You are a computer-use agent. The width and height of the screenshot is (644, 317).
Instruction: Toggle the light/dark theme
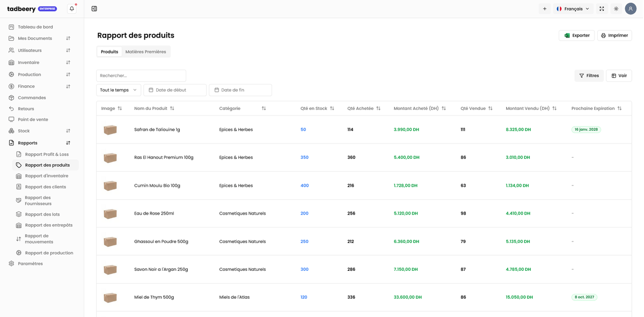[616, 9]
